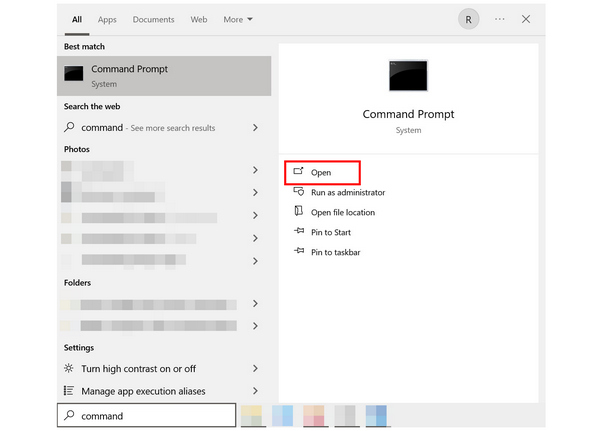Screen dimensions: 600x431
Task: Open the three-dots options menu
Action: click(499, 19)
